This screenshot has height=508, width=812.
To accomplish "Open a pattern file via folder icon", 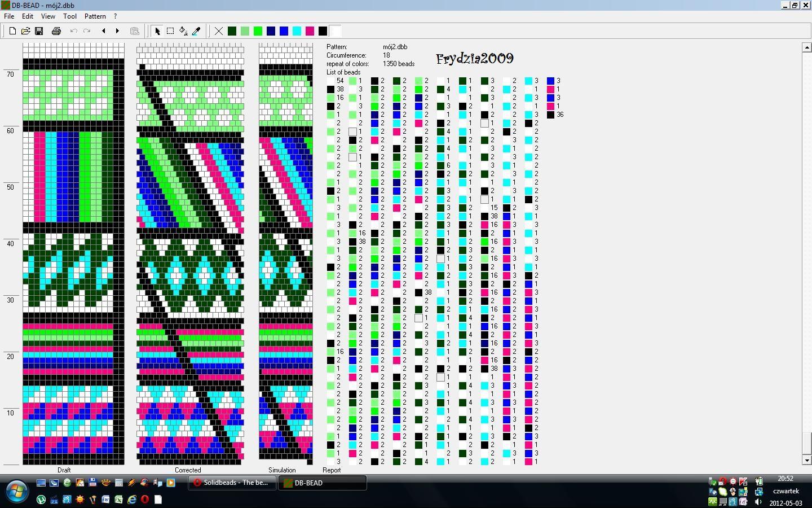I will click(25, 31).
